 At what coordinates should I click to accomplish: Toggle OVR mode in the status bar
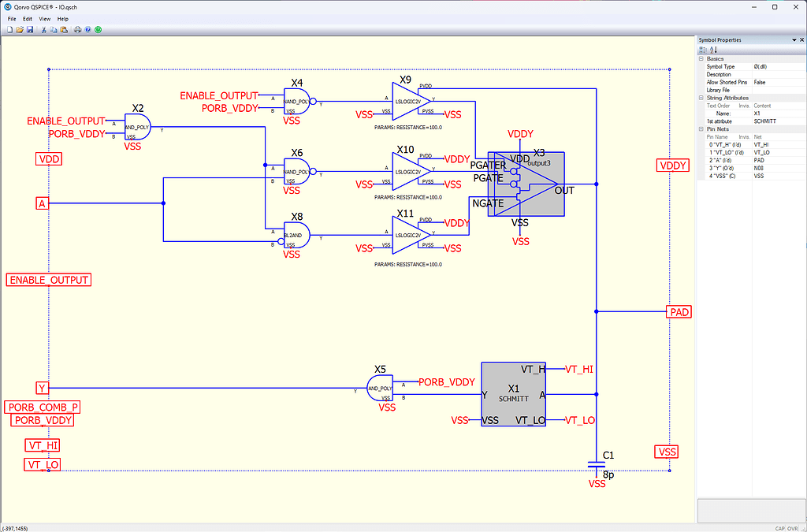(x=791, y=527)
